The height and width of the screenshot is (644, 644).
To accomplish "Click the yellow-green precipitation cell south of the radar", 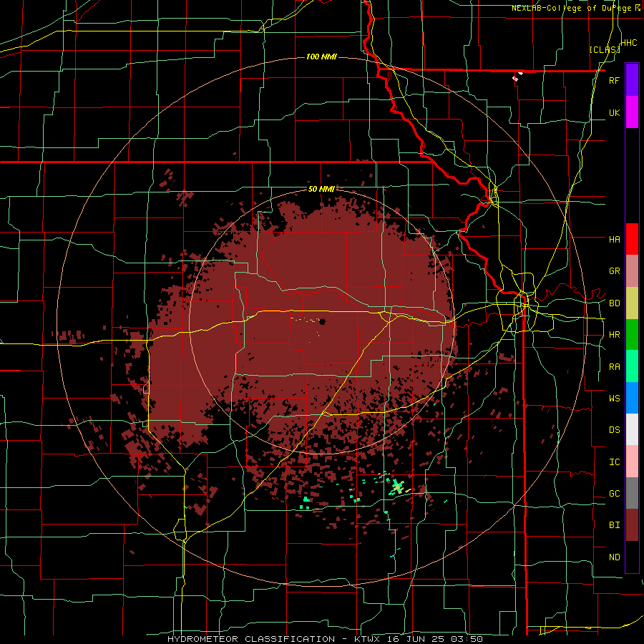I will pyautogui.click(x=398, y=487).
